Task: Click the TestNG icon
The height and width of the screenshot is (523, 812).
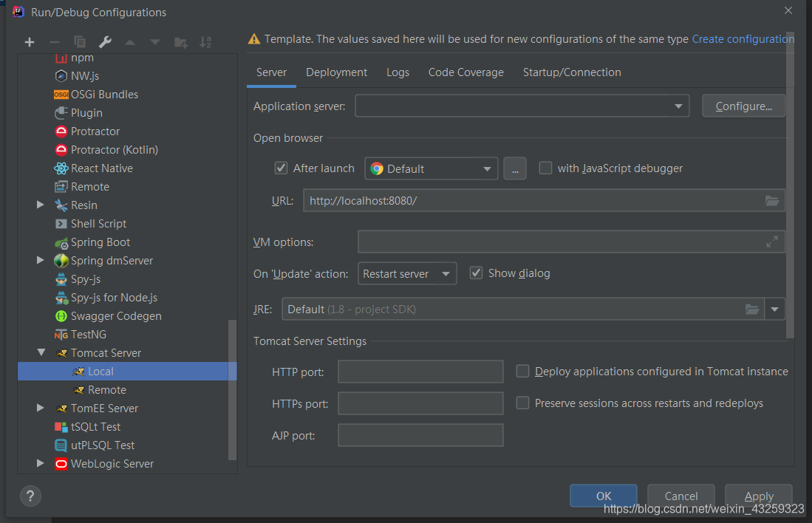Action: pyautogui.click(x=61, y=335)
